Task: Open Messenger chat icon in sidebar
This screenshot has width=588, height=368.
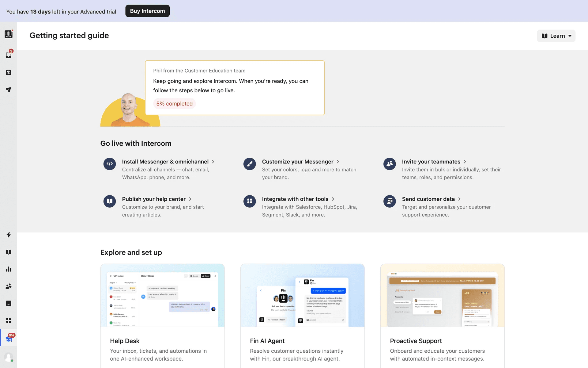Action: click(9, 303)
